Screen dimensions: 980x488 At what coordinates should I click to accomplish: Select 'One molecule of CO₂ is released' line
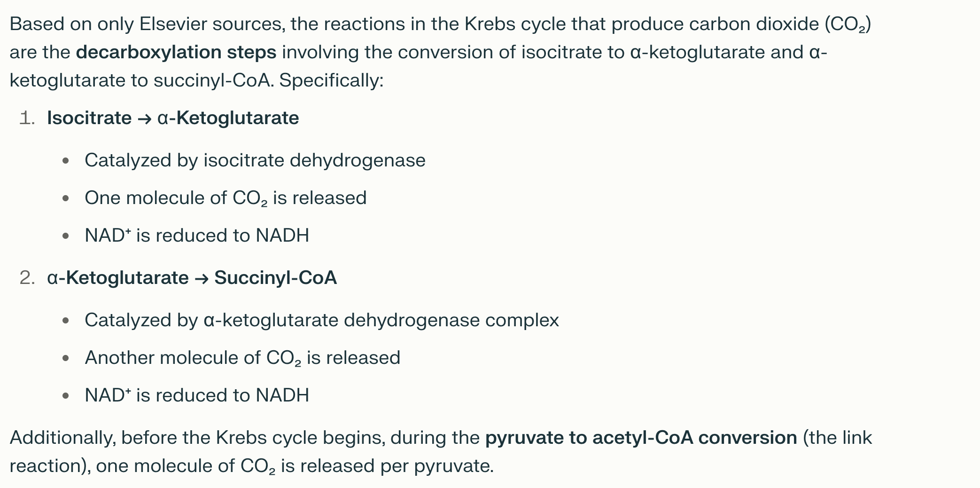pyautogui.click(x=225, y=198)
